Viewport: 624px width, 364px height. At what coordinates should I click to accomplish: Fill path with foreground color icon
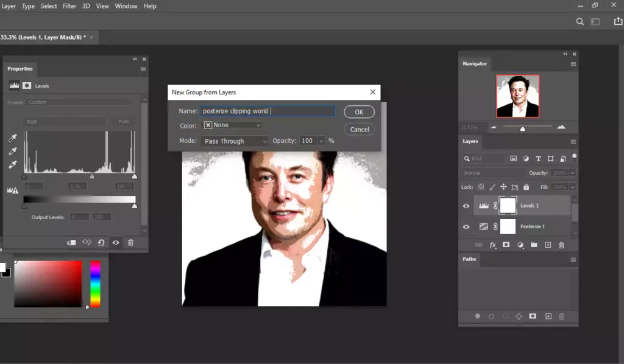tap(478, 317)
